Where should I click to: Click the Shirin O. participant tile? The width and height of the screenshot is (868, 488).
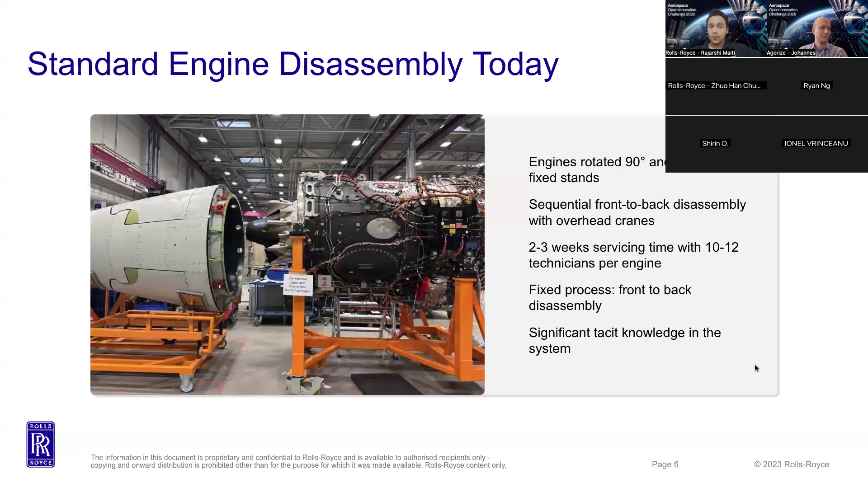[716, 144]
